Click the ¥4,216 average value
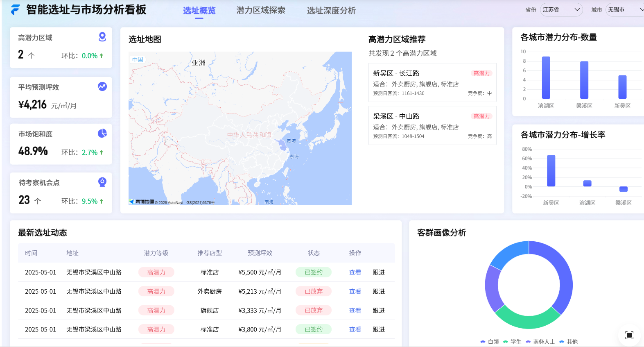 point(32,105)
